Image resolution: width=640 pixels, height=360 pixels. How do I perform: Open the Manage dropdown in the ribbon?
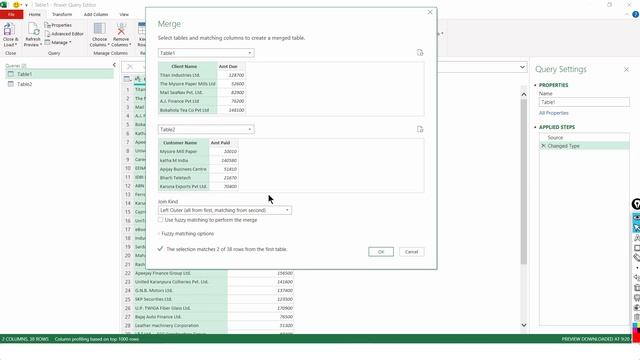click(58, 42)
